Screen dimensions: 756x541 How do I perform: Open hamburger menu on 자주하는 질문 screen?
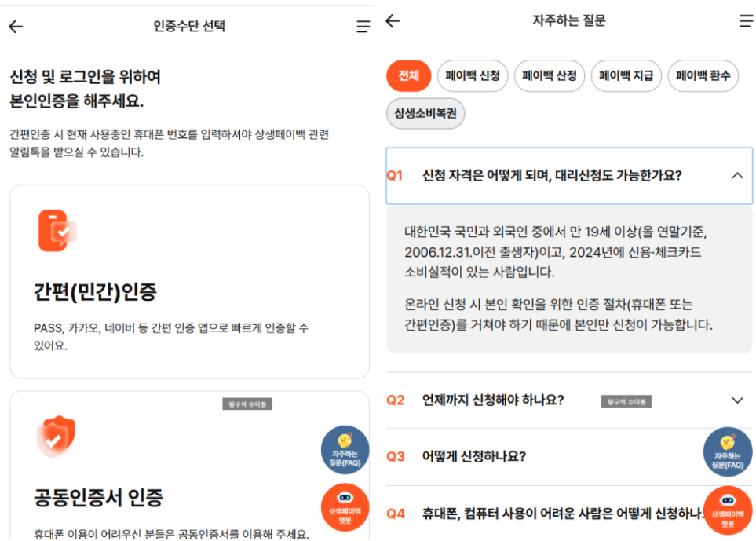[747, 20]
